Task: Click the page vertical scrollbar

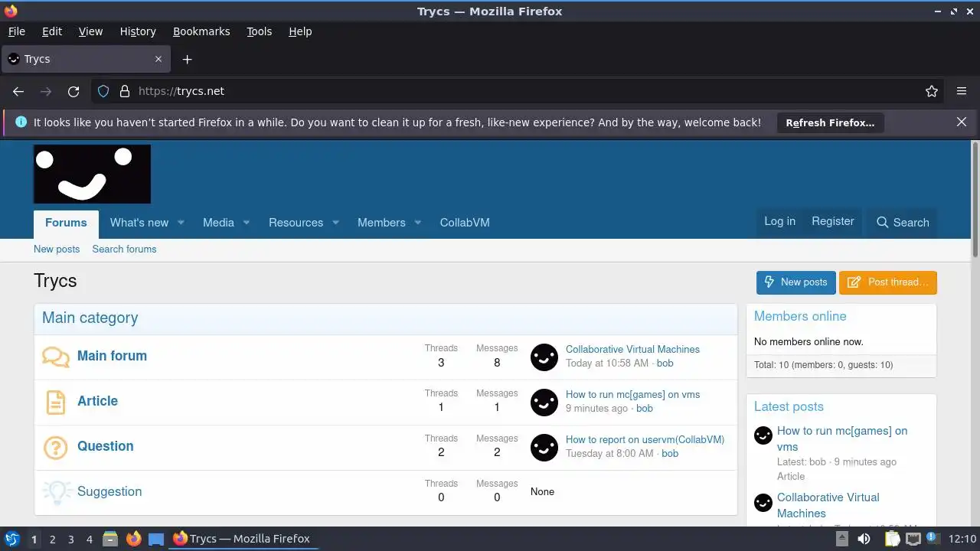Action: [x=975, y=200]
